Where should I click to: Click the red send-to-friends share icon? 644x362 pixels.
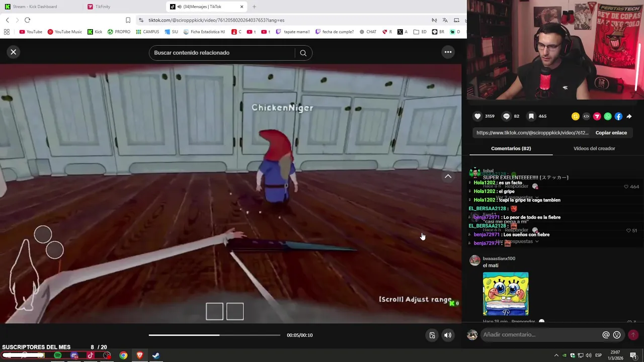click(x=597, y=116)
